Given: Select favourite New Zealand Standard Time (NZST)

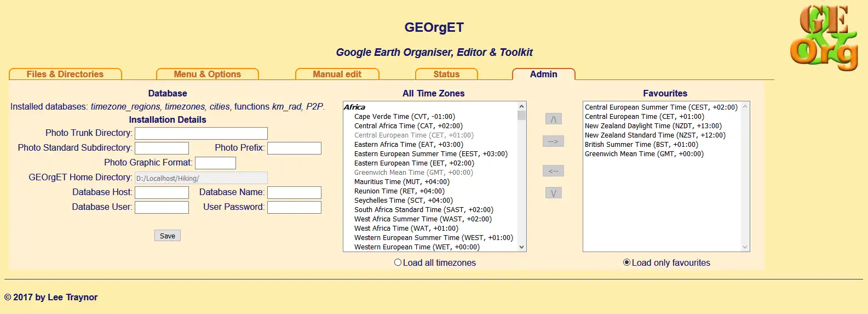Looking at the screenshot, I should click(655, 135).
